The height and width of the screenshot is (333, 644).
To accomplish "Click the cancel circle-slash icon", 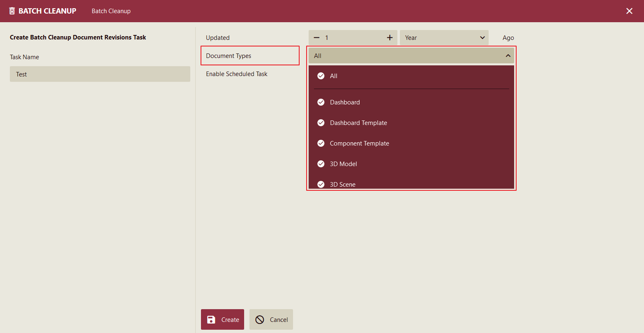I will point(260,320).
